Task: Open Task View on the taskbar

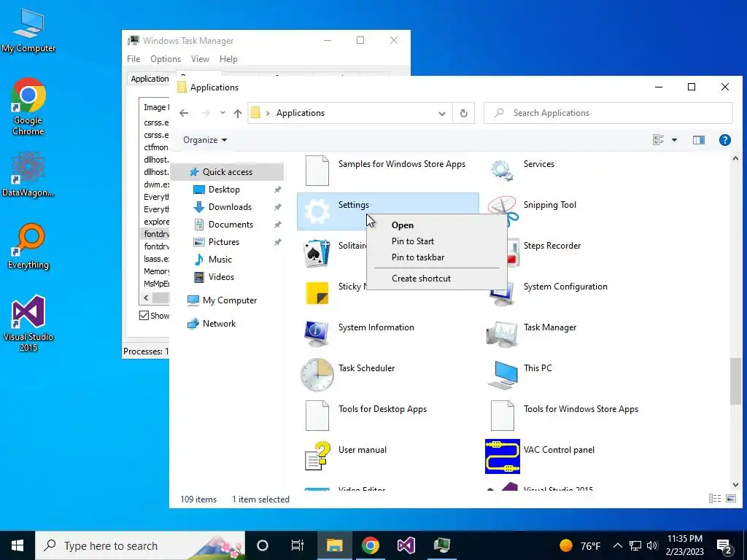Action: (298, 545)
